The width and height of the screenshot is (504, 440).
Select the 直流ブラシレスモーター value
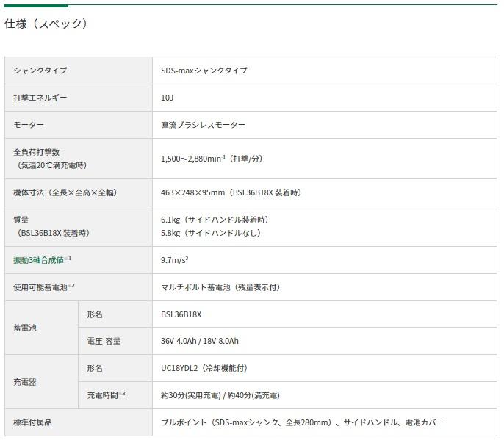tap(203, 125)
